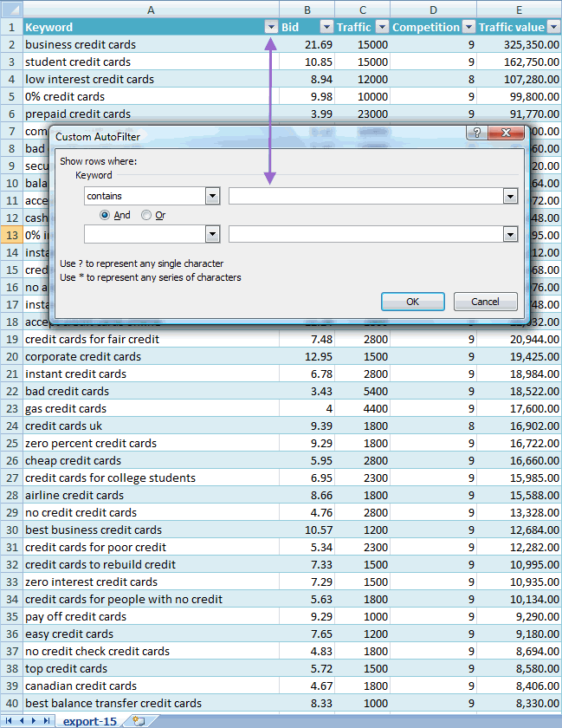Click traffic cell 4400
This screenshot has width=562, height=728.
(x=363, y=408)
